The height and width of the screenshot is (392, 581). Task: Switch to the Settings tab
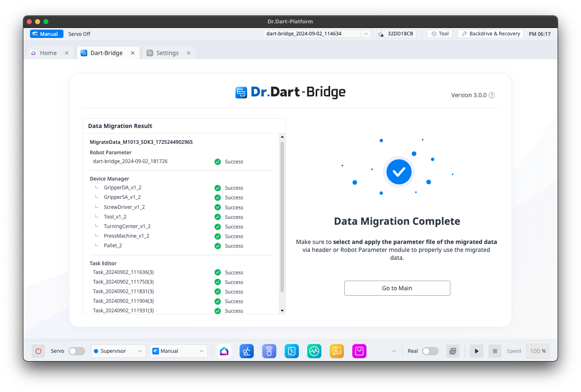click(167, 53)
